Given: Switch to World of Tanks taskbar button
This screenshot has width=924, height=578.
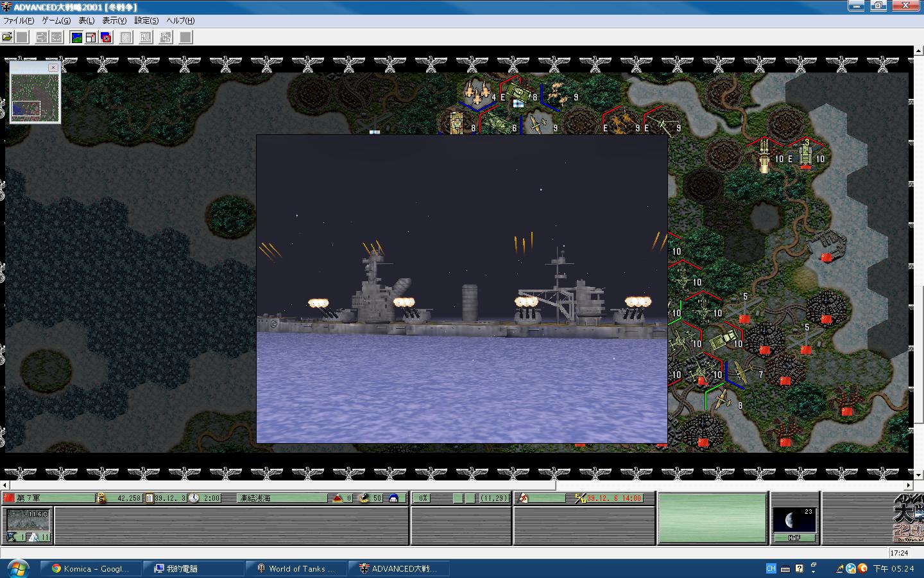Looking at the screenshot, I should click(296, 568).
